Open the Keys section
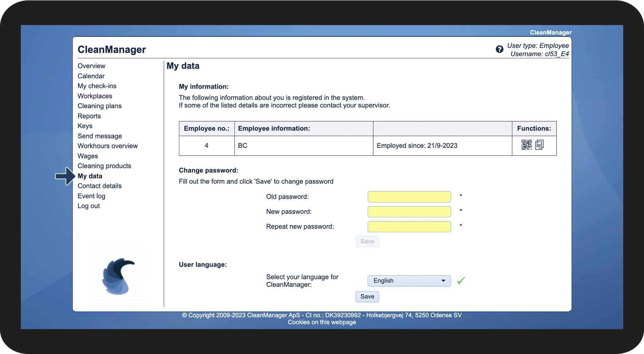This screenshot has width=644, height=354. tap(85, 126)
